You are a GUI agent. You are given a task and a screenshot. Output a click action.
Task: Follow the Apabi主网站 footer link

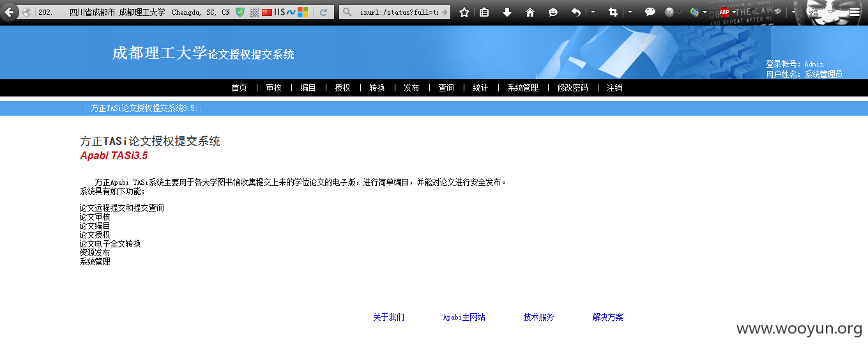tap(464, 317)
